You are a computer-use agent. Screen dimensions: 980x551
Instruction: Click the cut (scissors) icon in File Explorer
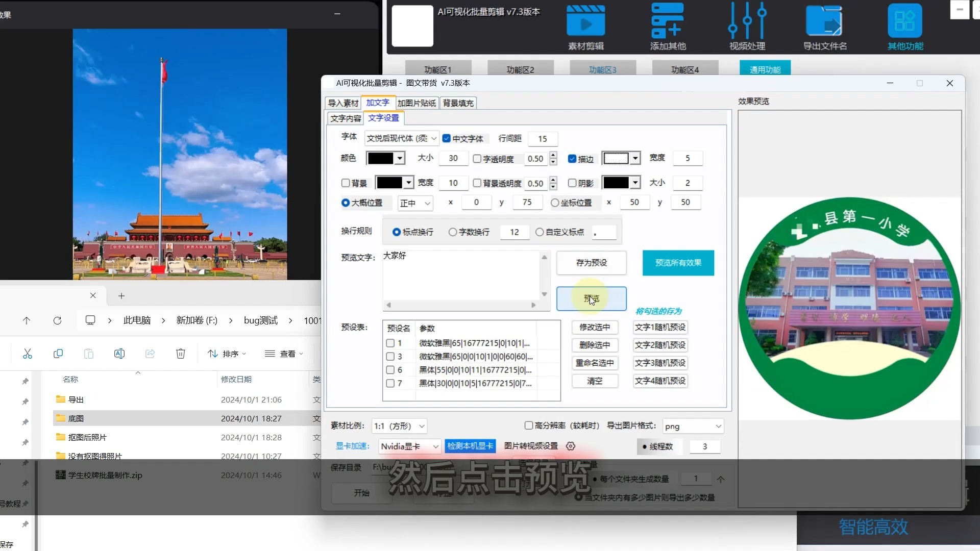(28, 354)
